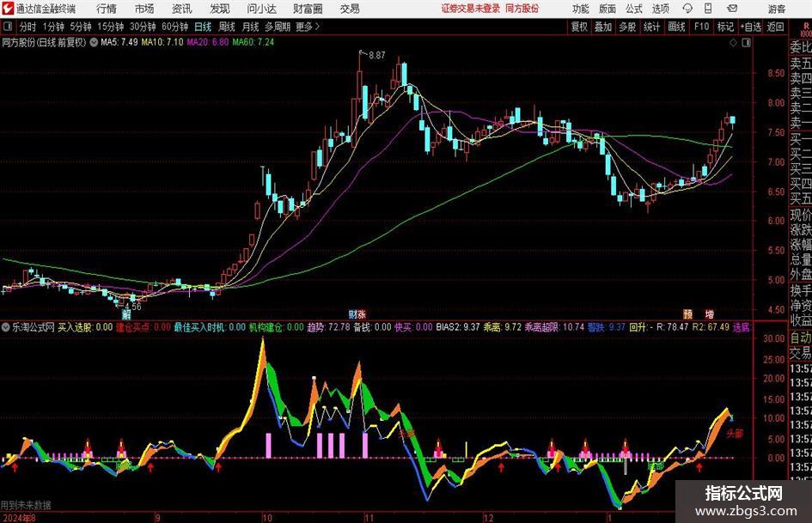Select the 60分钟 period
The width and height of the screenshot is (812, 523).
coord(174,27)
